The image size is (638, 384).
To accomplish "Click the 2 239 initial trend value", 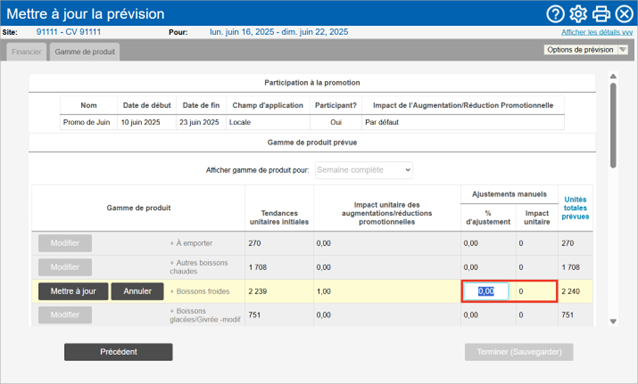I will pos(258,291).
